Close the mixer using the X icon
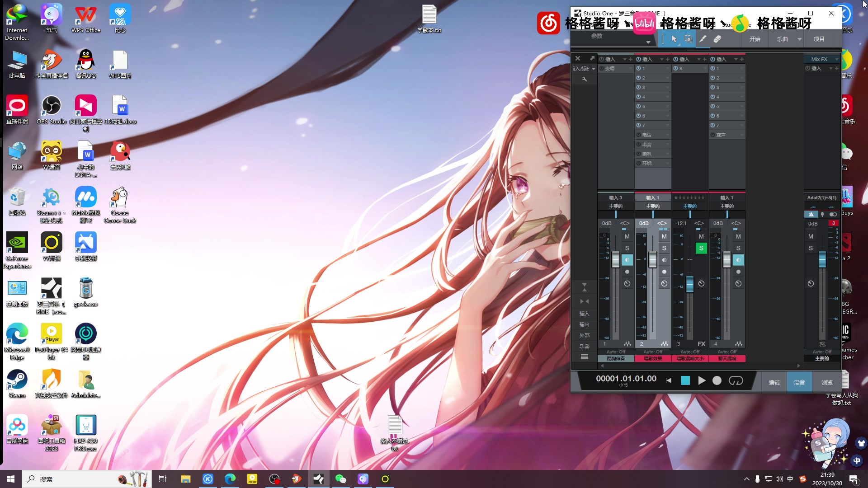Image resolution: width=868 pixels, height=488 pixels. click(x=577, y=58)
